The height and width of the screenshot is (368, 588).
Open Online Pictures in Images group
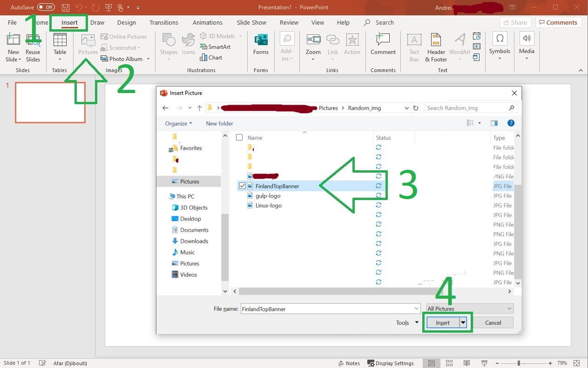[x=123, y=36]
